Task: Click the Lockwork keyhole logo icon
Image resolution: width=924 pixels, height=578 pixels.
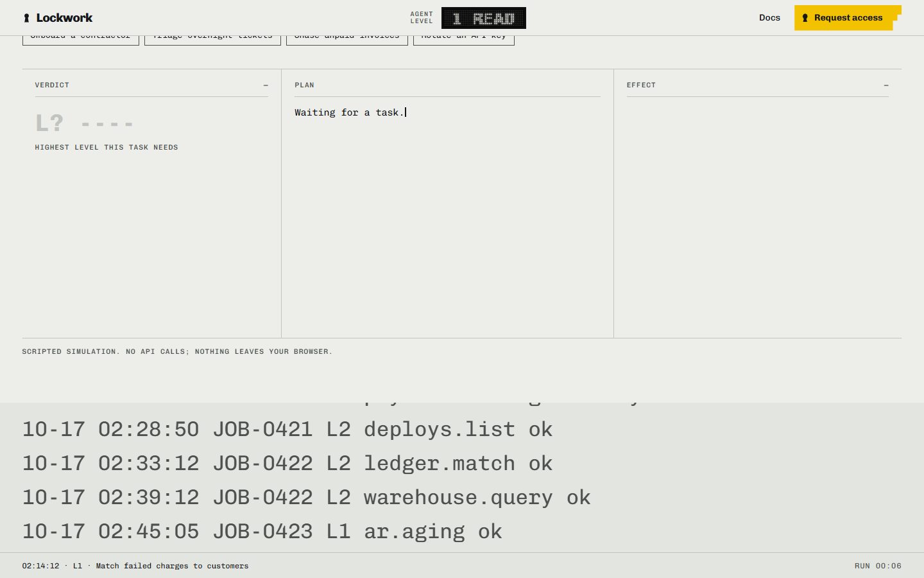Action: click(26, 18)
